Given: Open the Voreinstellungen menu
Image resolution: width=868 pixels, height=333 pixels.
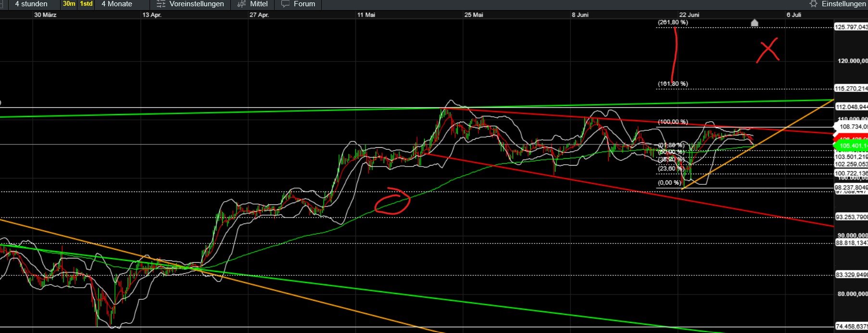Looking at the screenshot, I should pos(190,4).
